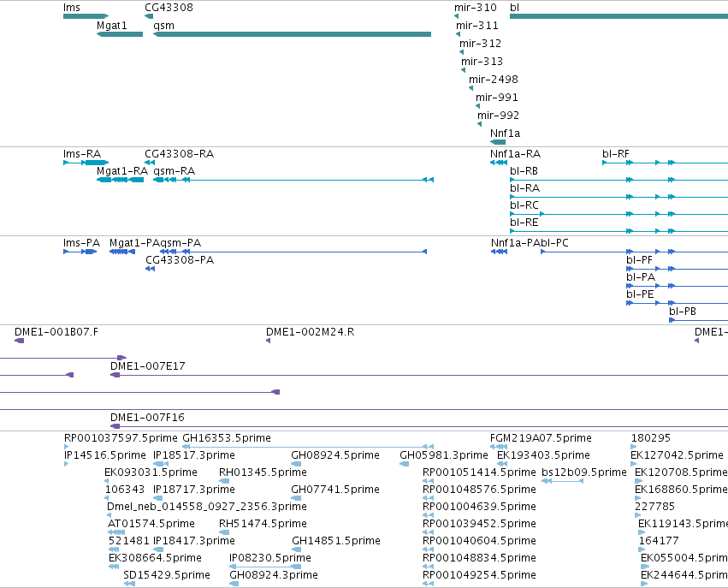The width and height of the screenshot is (728, 588).
Task: Select qsm-RA transcript line
Action: click(293, 180)
